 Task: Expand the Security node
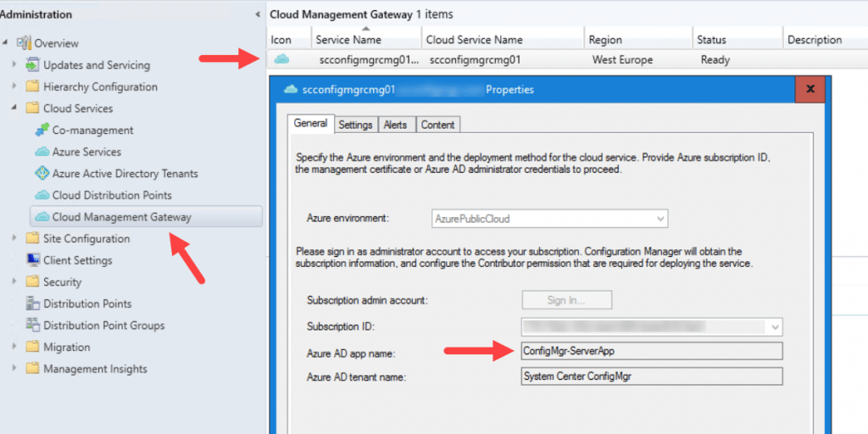pos(14,281)
